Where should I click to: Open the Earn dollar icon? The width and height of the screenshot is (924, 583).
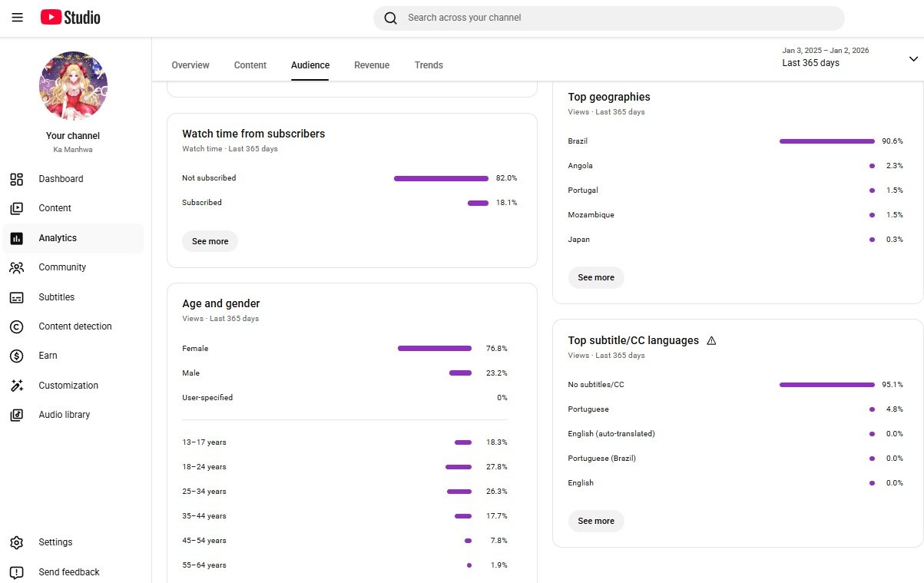click(x=17, y=356)
